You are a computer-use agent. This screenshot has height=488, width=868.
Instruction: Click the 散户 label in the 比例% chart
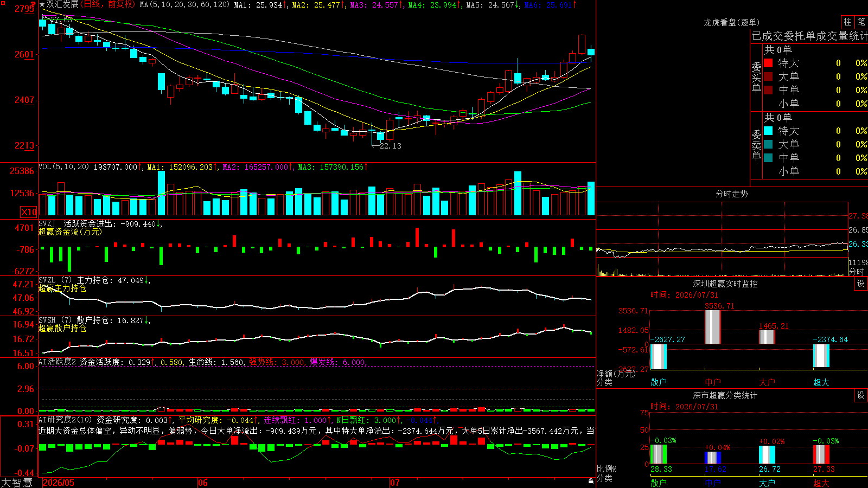point(659,483)
